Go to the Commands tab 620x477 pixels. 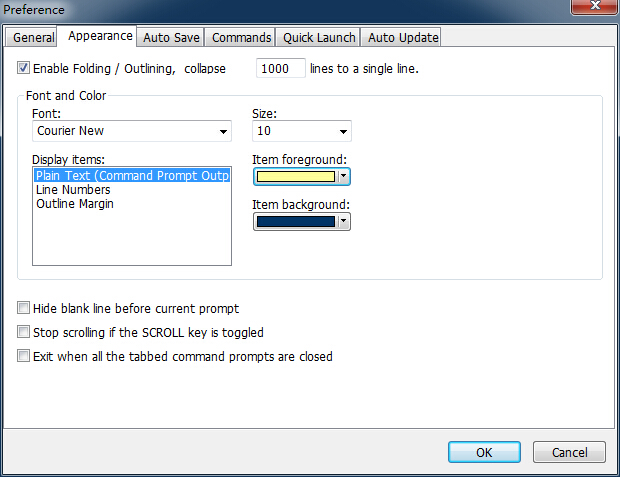(x=242, y=38)
